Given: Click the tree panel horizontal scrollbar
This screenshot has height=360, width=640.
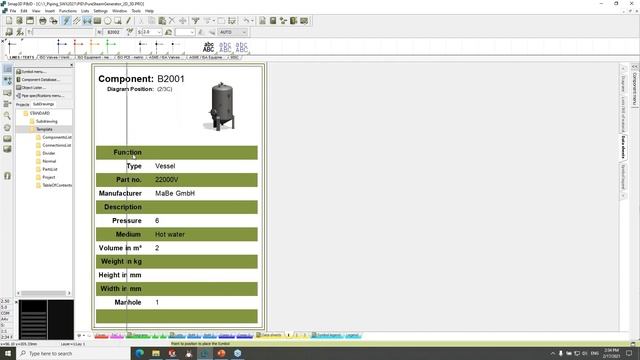Looking at the screenshot, I should 43,293.
